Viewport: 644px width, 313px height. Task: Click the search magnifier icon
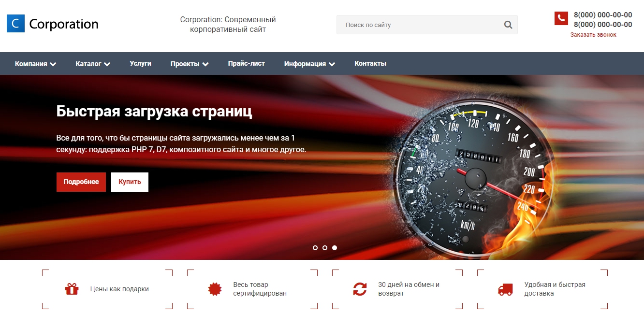click(x=508, y=25)
